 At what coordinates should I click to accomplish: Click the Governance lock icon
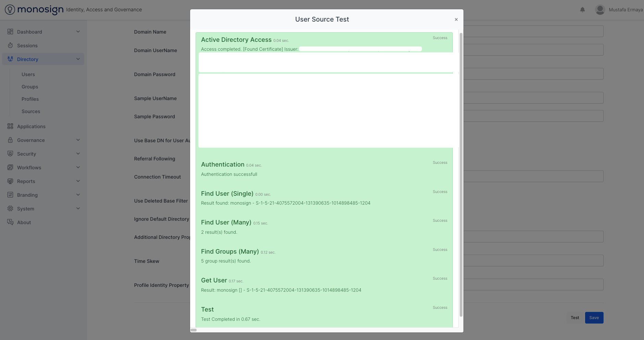click(x=10, y=140)
